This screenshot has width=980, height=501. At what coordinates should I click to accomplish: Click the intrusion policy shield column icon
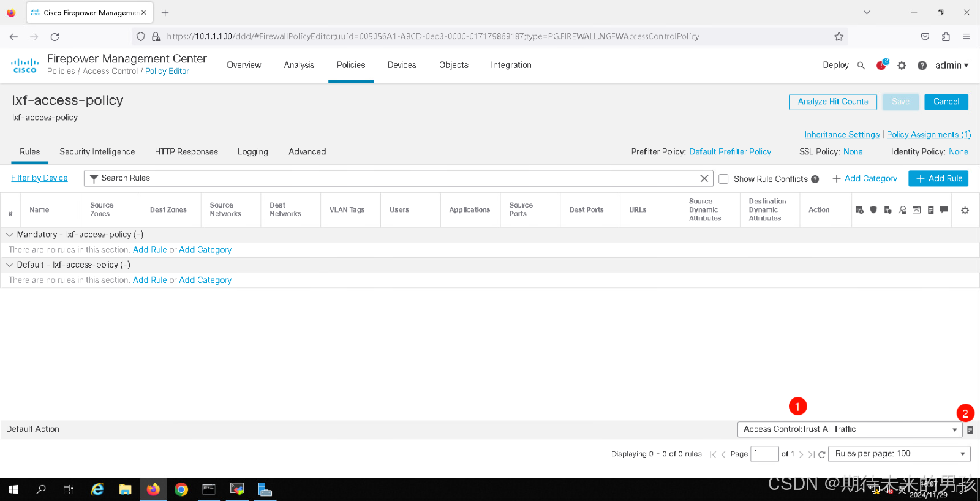pos(873,210)
